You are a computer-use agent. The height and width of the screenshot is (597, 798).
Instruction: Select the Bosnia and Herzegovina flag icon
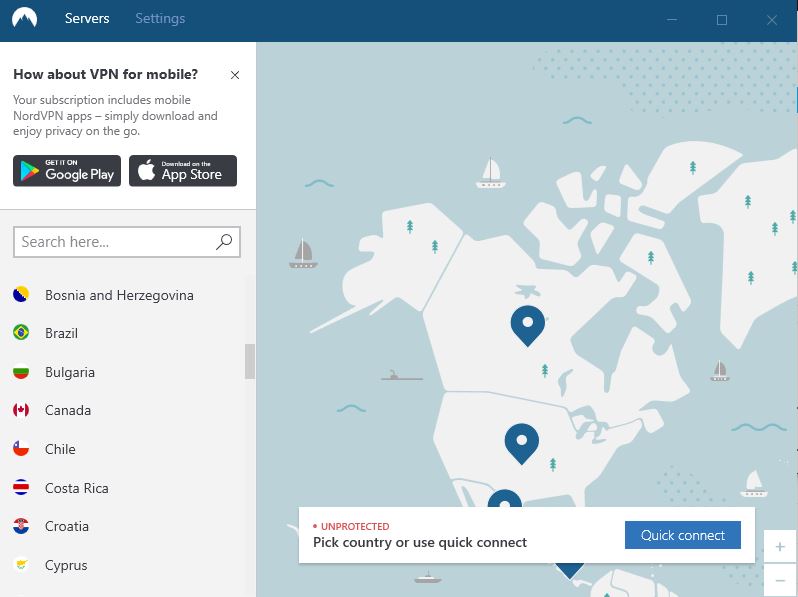pos(21,295)
